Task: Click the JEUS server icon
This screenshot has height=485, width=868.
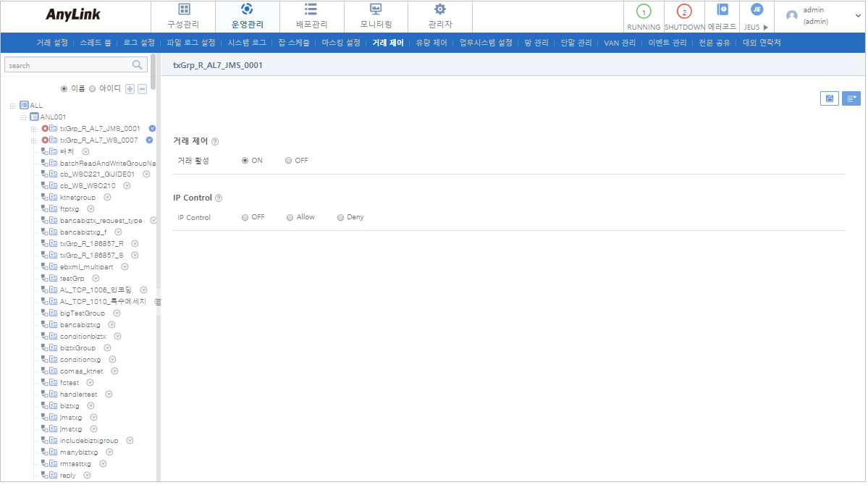Action: (757, 10)
